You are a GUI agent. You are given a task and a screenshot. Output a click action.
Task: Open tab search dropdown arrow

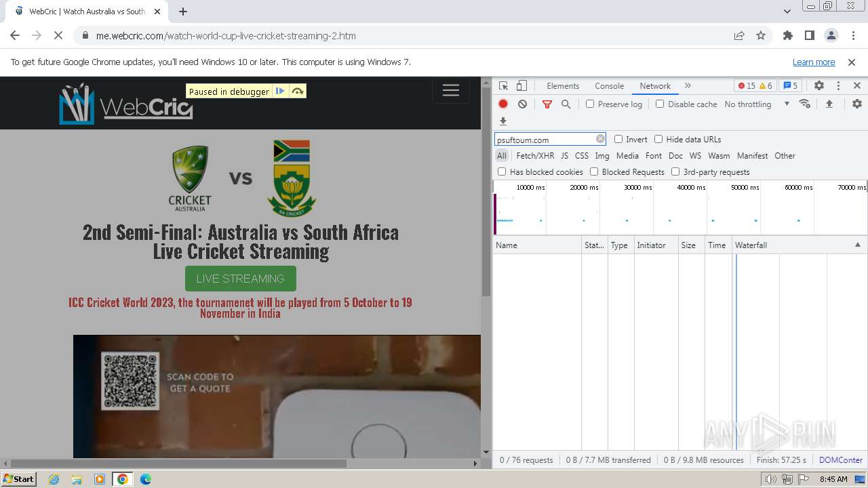coord(787,12)
